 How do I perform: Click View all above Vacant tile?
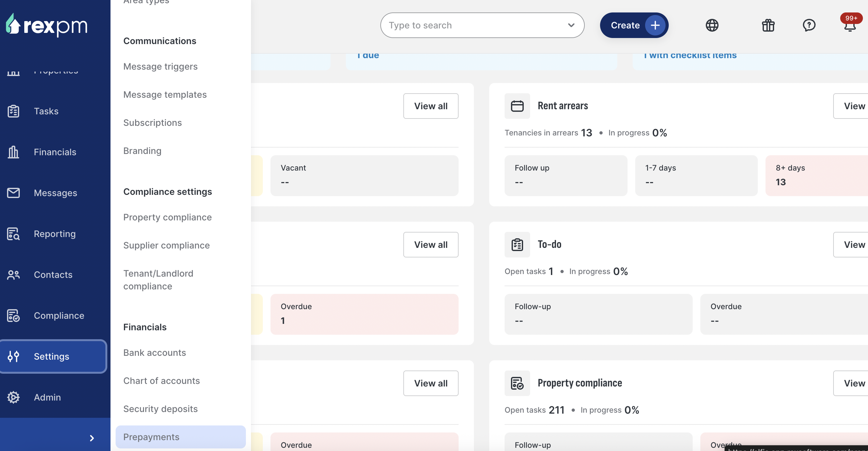pyautogui.click(x=430, y=106)
